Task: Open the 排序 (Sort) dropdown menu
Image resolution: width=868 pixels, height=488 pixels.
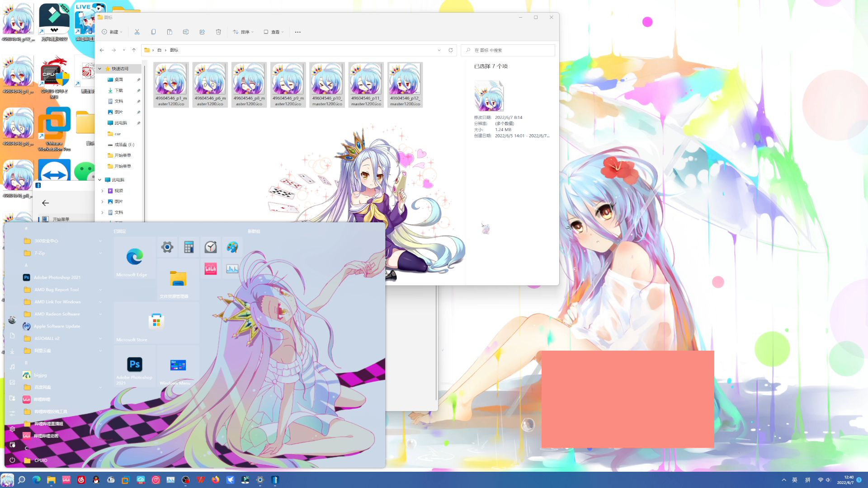Action: [243, 32]
